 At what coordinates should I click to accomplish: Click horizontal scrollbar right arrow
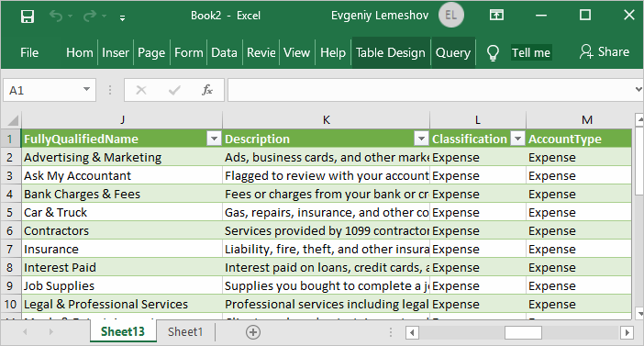tap(627, 332)
